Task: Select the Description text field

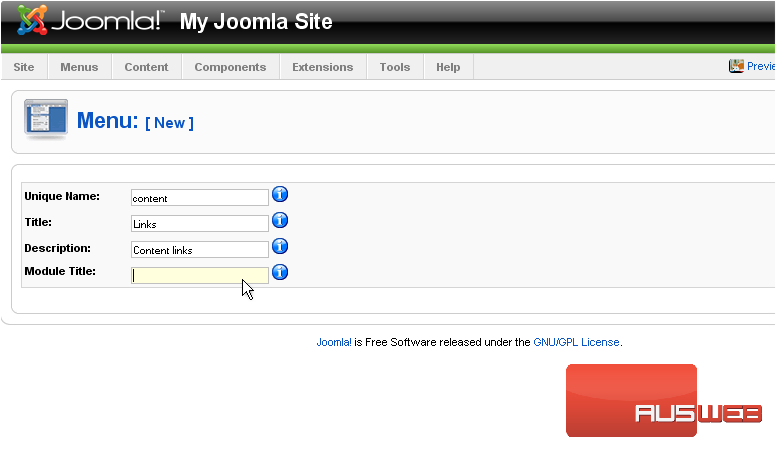Action: pyautogui.click(x=200, y=250)
